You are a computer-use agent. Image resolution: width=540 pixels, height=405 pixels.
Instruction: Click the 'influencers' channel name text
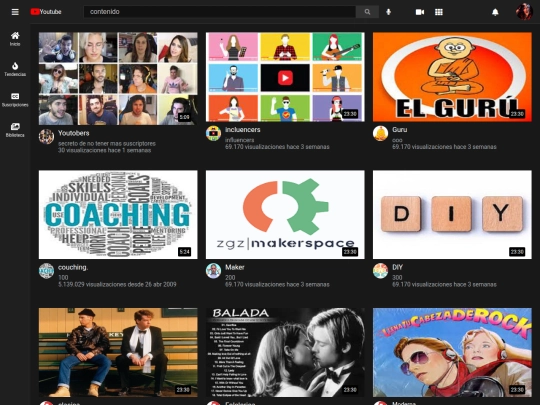click(240, 140)
